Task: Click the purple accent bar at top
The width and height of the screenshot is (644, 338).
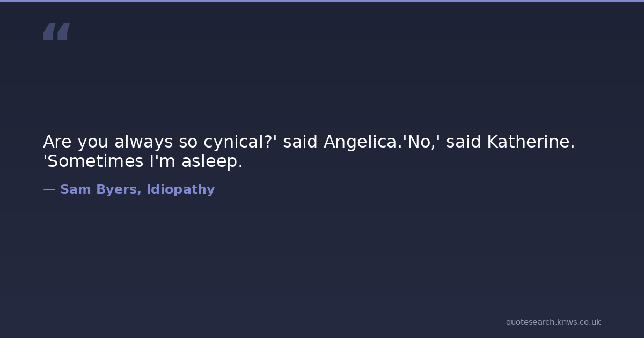Action: 322,1
